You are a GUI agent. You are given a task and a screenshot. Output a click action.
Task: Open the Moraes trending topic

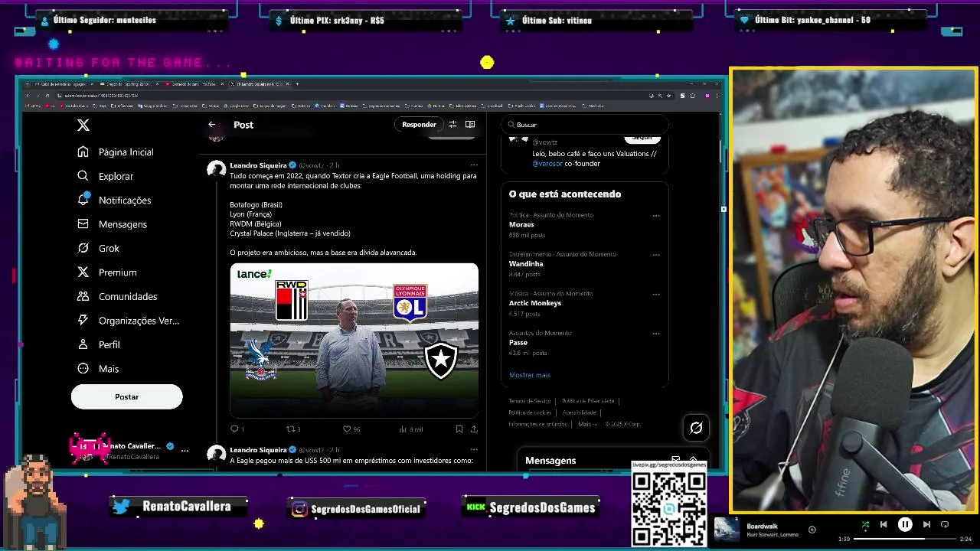tap(521, 225)
